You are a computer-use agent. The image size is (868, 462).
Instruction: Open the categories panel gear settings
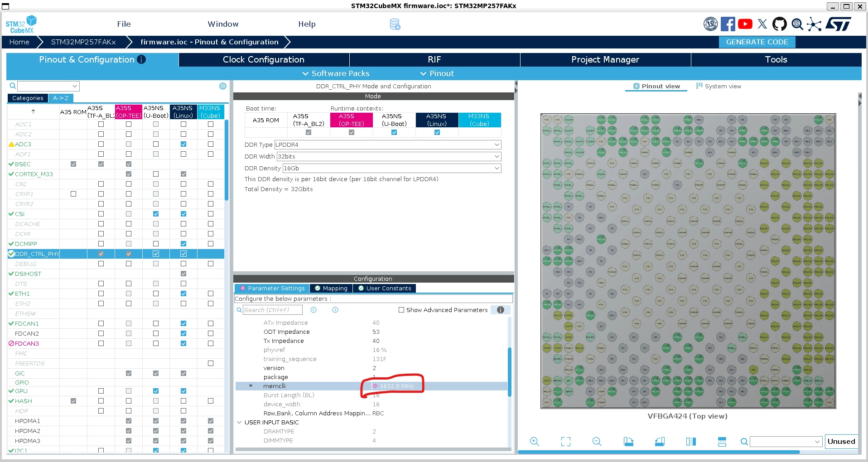point(223,86)
